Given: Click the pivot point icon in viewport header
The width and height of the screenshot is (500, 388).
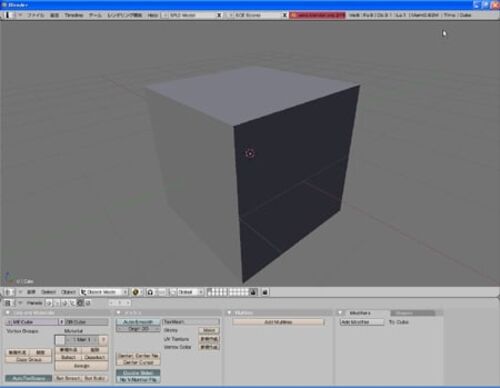Looking at the screenshot, I should pyautogui.click(x=150, y=292).
